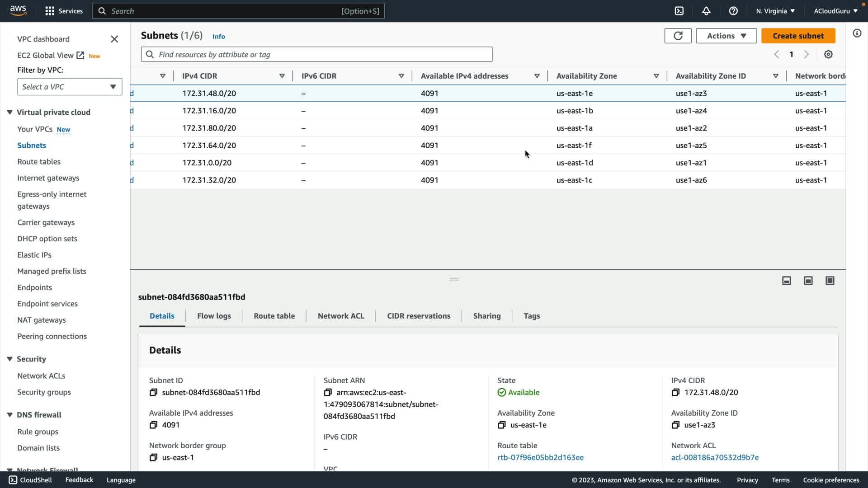Copy the Subnet ID value
Image resolution: width=868 pixels, height=488 pixels.
coord(153,392)
